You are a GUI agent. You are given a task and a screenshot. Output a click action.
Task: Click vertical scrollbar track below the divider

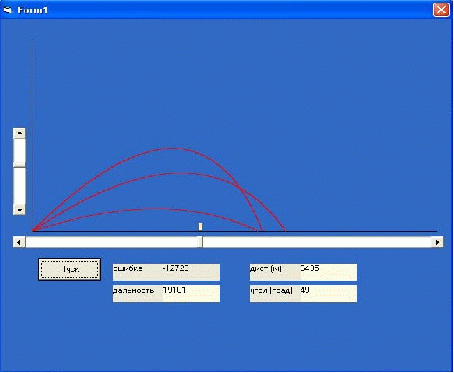click(19, 186)
